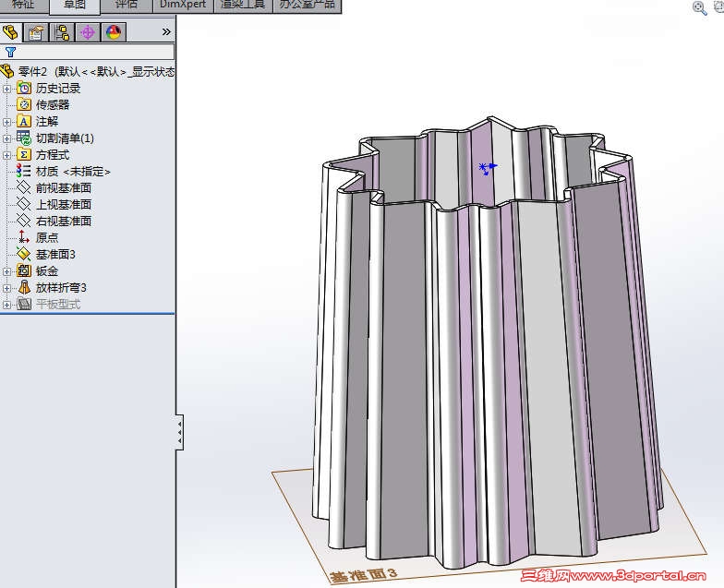Switch to the 办公室产品 office products tab
Screen dimensions: 724x588
pyautogui.click(x=307, y=6)
